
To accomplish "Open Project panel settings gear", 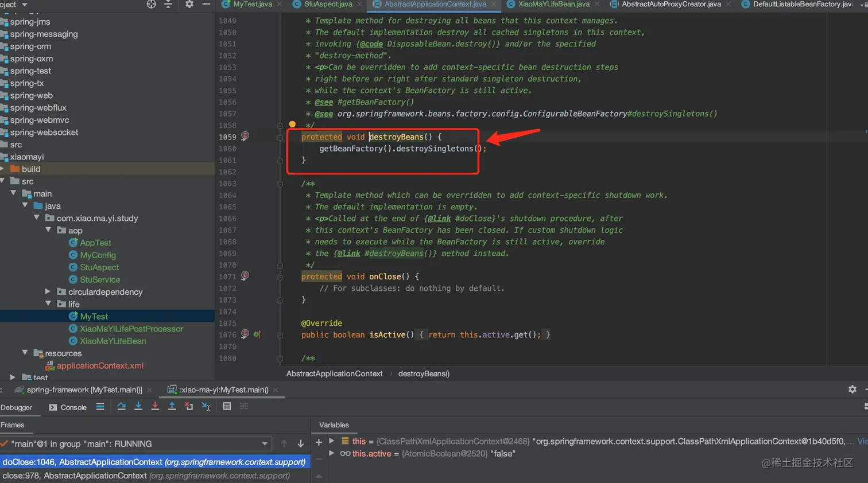I will click(189, 4).
